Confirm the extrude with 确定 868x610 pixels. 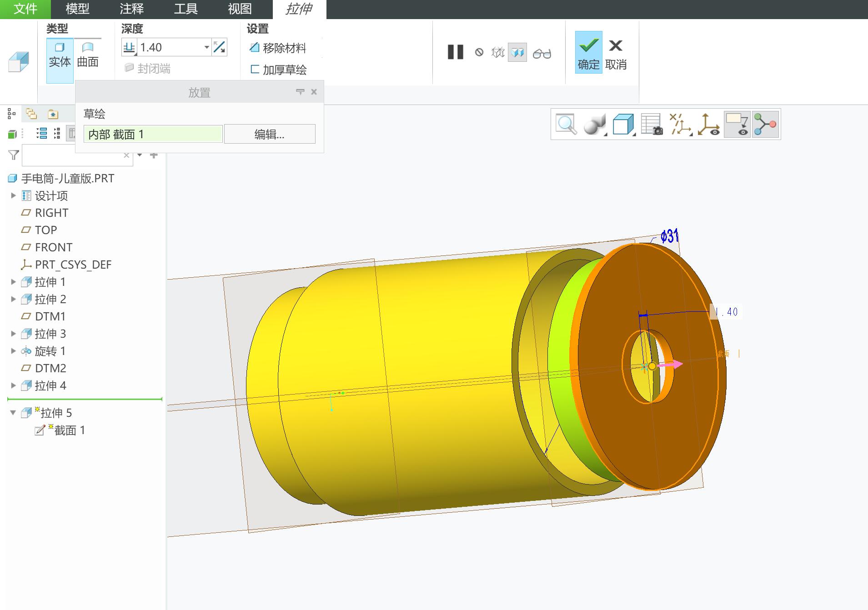588,52
